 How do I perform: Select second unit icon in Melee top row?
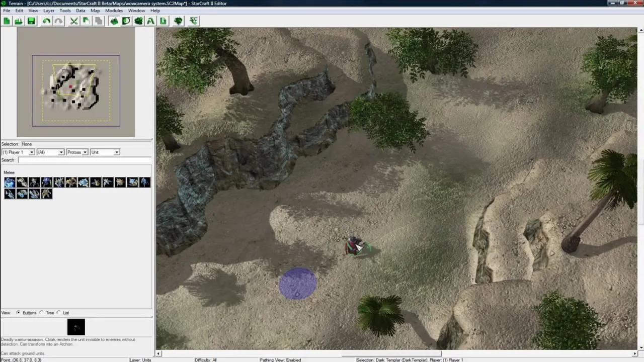(x=22, y=182)
